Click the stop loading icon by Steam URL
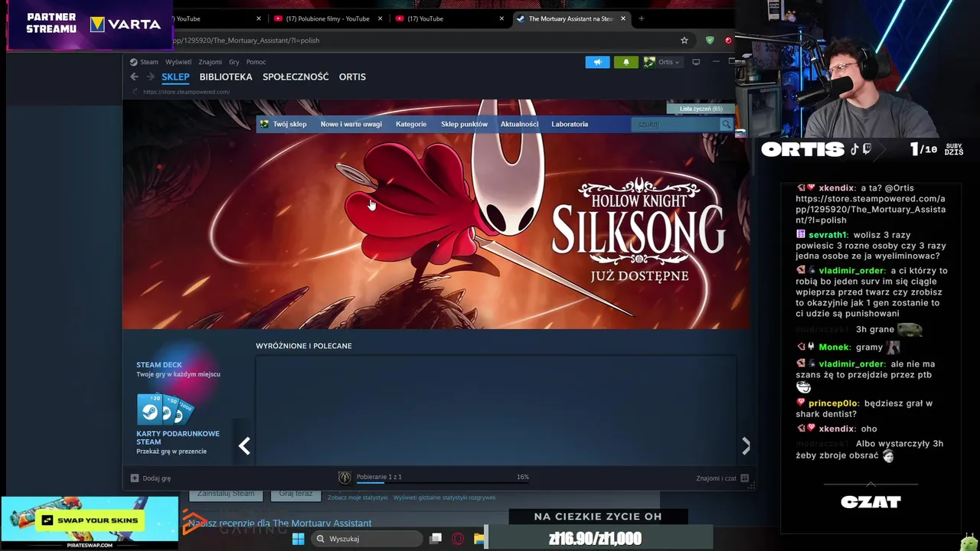 (x=136, y=92)
